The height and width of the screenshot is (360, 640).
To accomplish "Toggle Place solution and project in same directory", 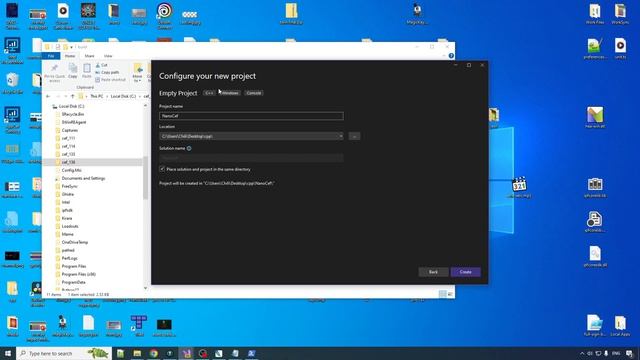I will click(162, 169).
